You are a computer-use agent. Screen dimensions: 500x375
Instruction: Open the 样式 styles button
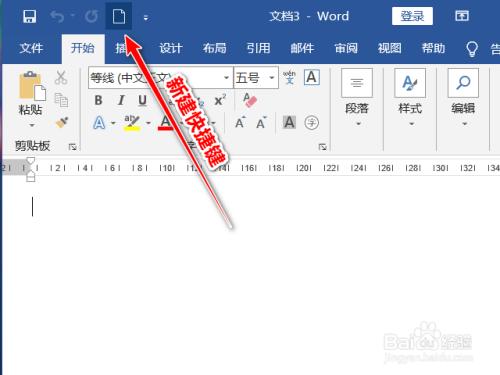(410, 97)
